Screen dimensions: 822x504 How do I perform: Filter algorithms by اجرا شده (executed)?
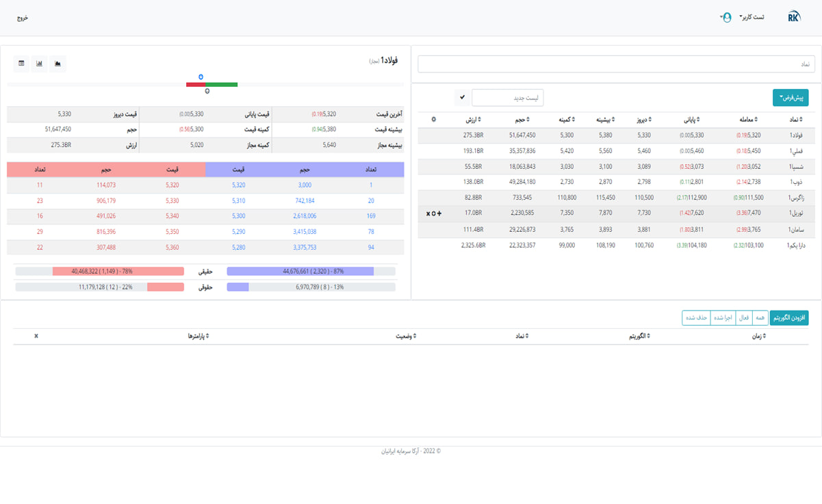[723, 318]
